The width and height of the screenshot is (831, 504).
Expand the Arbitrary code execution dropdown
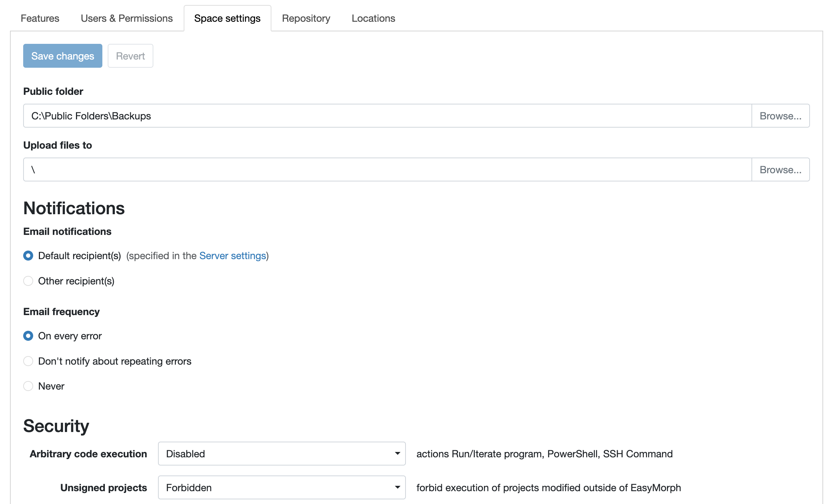[x=281, y=454]
